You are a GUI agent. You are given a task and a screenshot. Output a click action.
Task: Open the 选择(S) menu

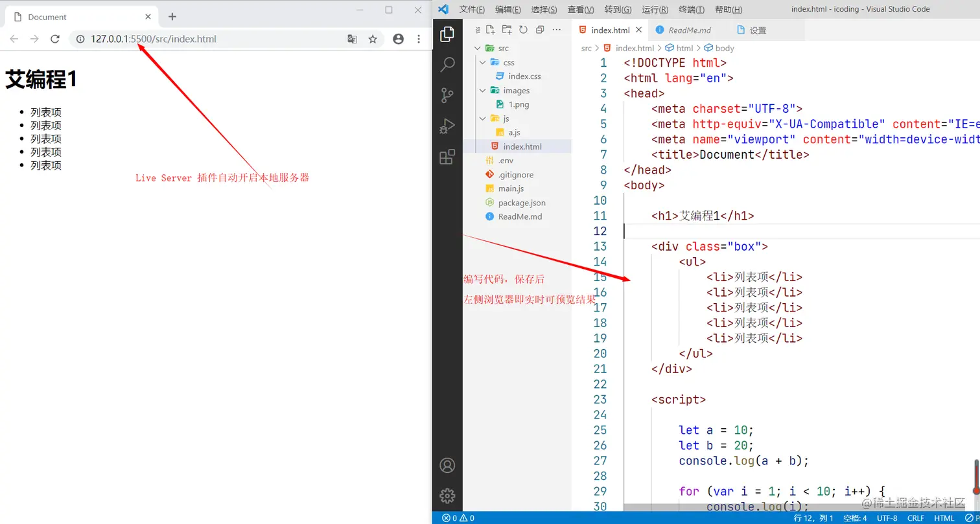pos(544,9)
